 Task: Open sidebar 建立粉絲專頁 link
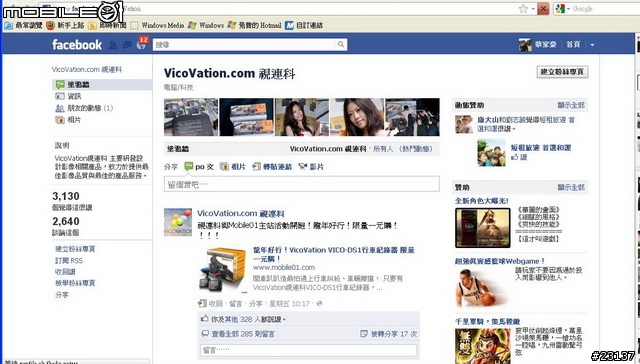click(x=75, y=249)
